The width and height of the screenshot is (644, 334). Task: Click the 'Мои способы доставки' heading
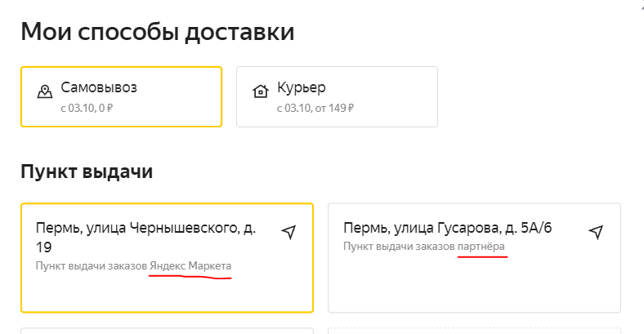(158, 32)
